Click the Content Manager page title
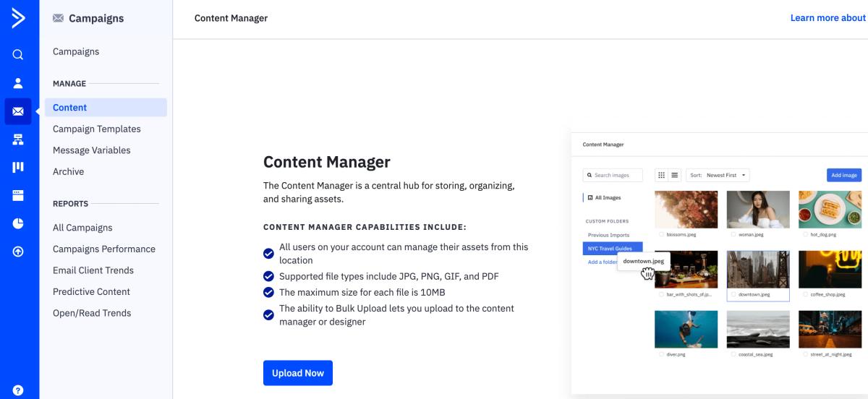This screenshot has height=399, width=868. [x=231, y=18]
